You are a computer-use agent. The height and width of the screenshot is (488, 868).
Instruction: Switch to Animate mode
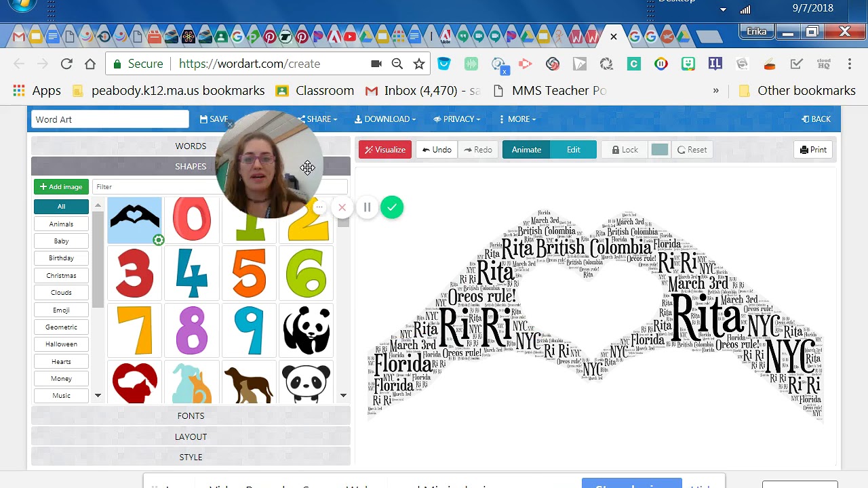coord(526,150)
